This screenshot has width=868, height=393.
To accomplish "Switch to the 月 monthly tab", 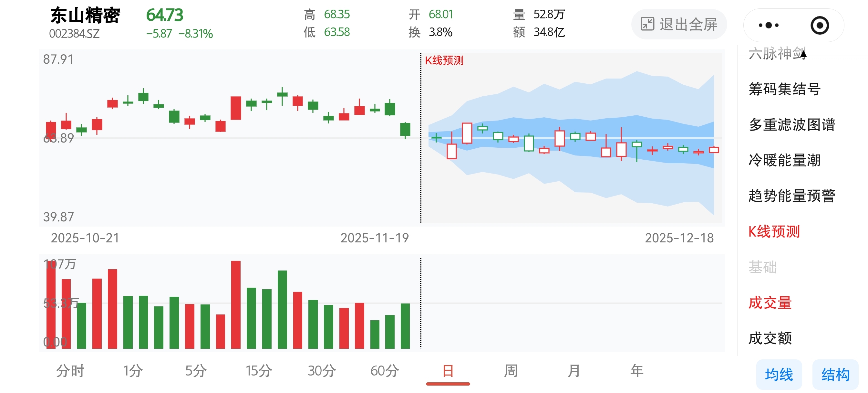I will click(573, 371).
